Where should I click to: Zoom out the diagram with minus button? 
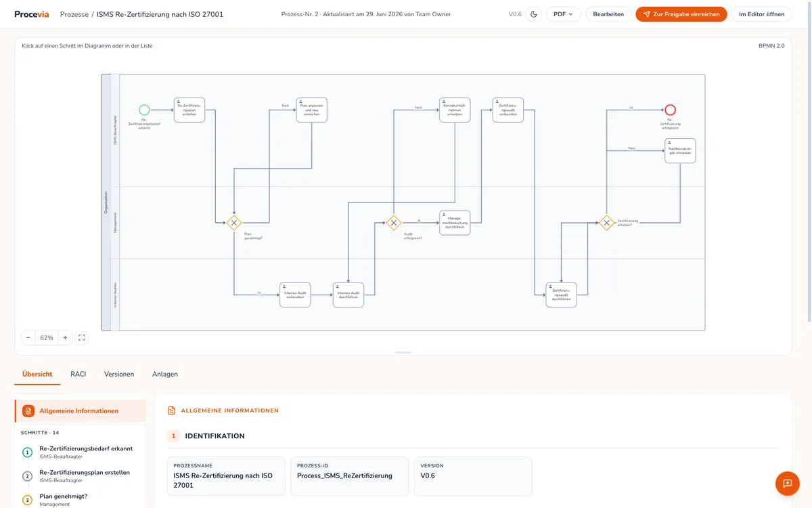pos(28,337)
